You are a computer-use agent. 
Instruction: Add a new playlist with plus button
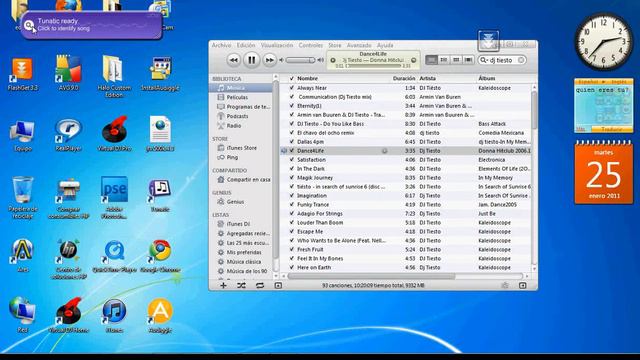click(223, 285)
